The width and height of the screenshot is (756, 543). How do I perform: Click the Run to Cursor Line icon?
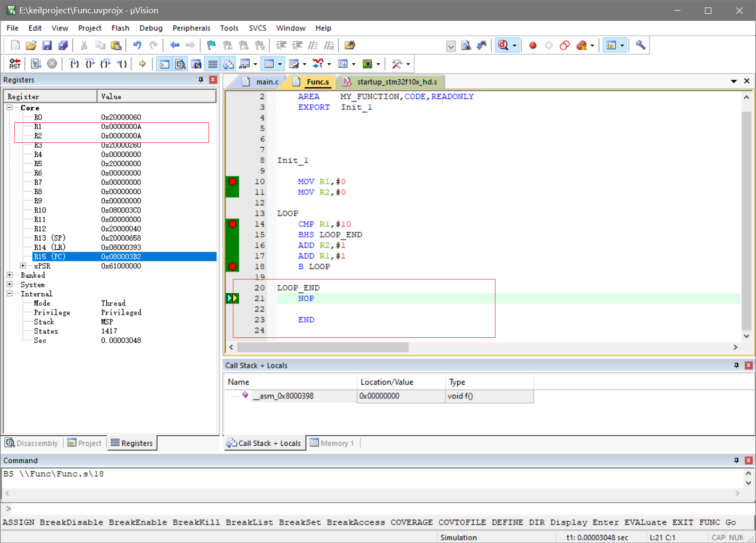[122, 64]
